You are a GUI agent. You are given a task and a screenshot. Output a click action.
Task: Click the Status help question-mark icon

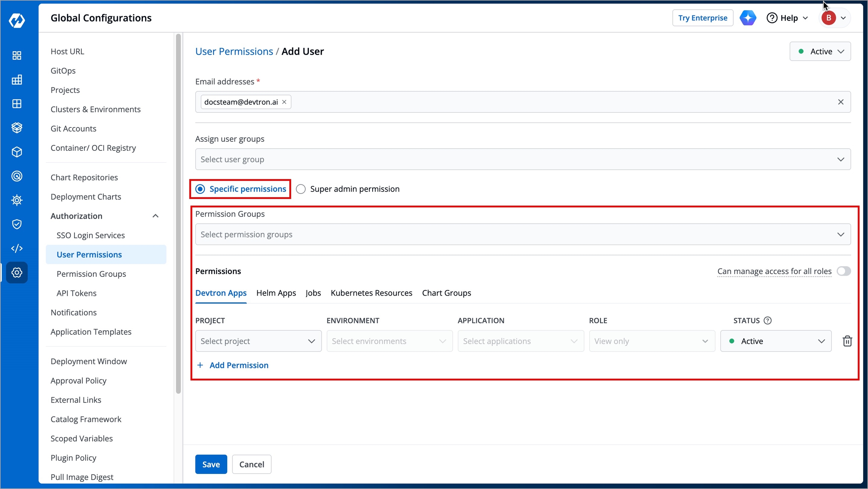(767, 320)
